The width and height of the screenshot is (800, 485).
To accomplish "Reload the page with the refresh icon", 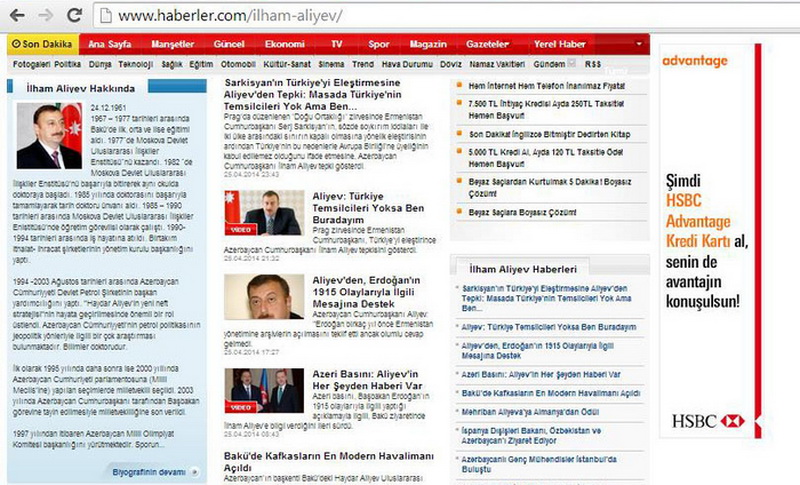I will coord(73,15).
